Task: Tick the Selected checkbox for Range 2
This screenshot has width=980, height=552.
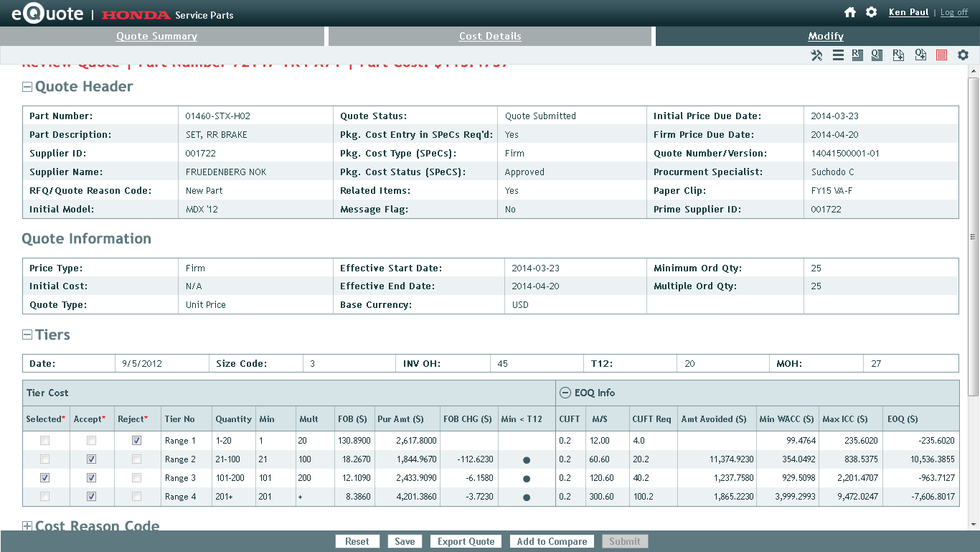Action: pyautogui.click(x=45, y=459)
